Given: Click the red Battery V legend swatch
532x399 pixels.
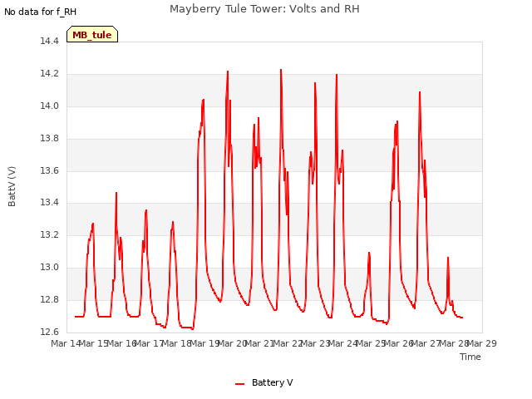Looking at the screenshot, I should 240,384.
